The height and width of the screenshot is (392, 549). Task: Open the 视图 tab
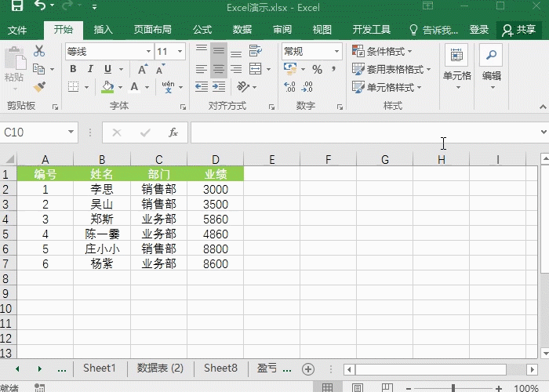tap(322, 30)
